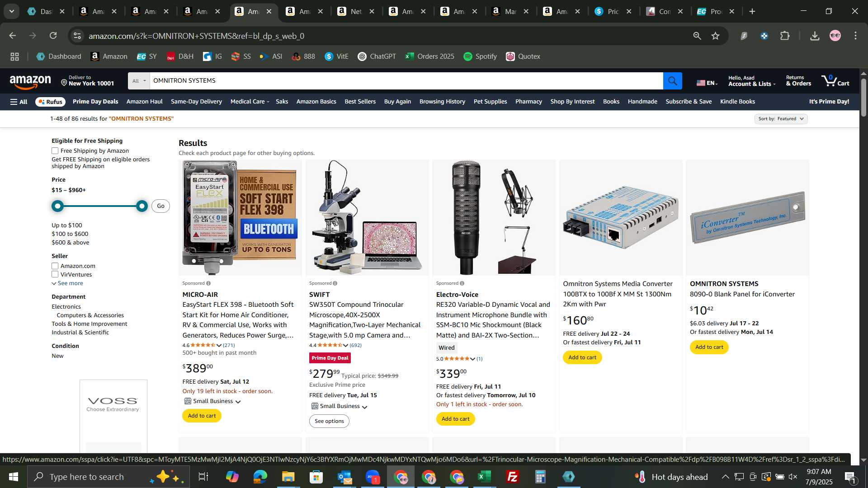
Task: Open Excel from the taskbar
Action: coord(484,477)
